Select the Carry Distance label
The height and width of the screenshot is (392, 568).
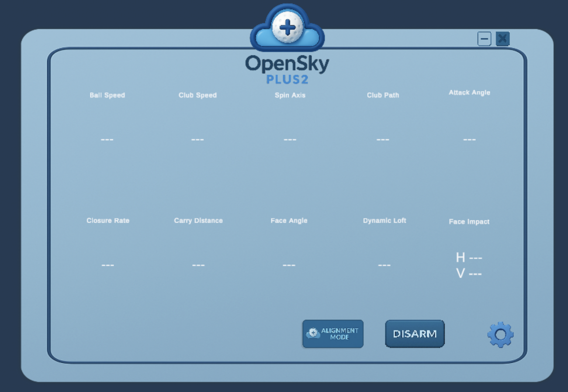(x=198, y=220)
